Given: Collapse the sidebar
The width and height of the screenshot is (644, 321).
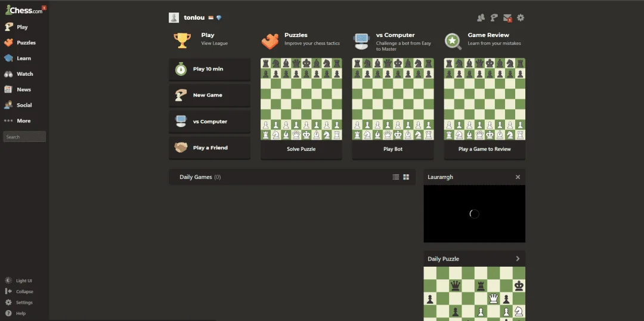Looking at the screenshot, I should 19,291.
